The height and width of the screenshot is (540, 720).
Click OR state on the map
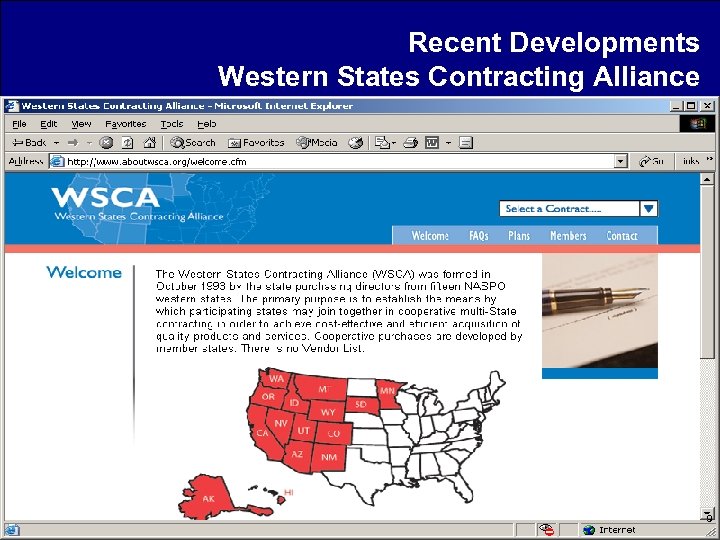pyautogui.click(x=268, y=397)
